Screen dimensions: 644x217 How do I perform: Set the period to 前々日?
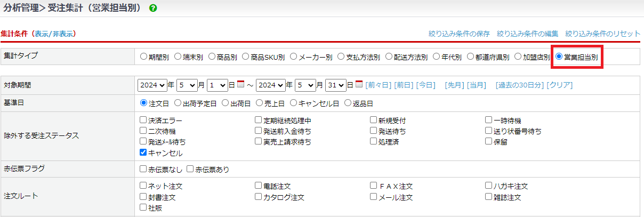378,85
